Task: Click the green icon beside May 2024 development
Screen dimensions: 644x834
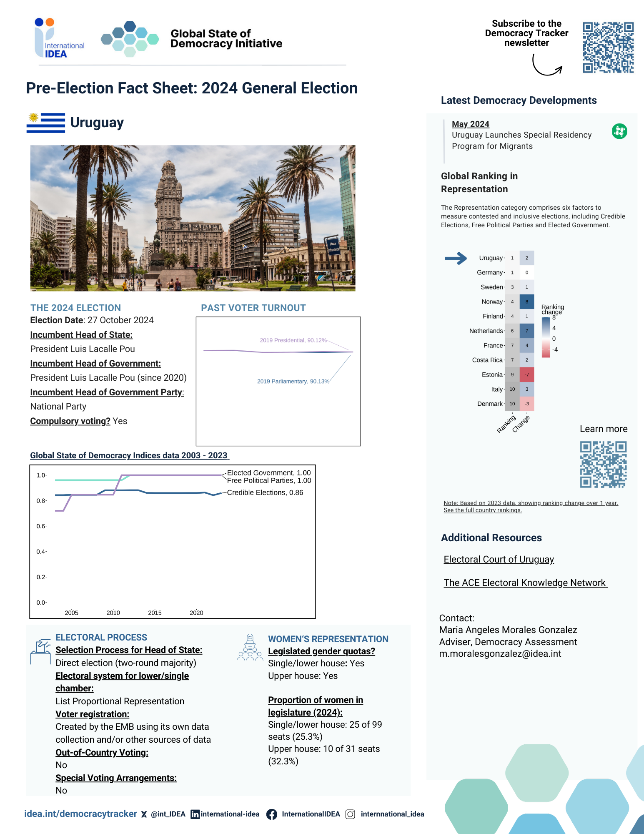Action: click(x=619, y=131)
